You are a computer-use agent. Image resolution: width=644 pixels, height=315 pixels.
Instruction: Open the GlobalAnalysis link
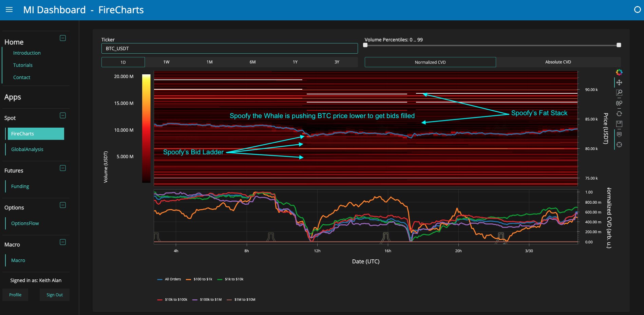[x=27, y=149]
